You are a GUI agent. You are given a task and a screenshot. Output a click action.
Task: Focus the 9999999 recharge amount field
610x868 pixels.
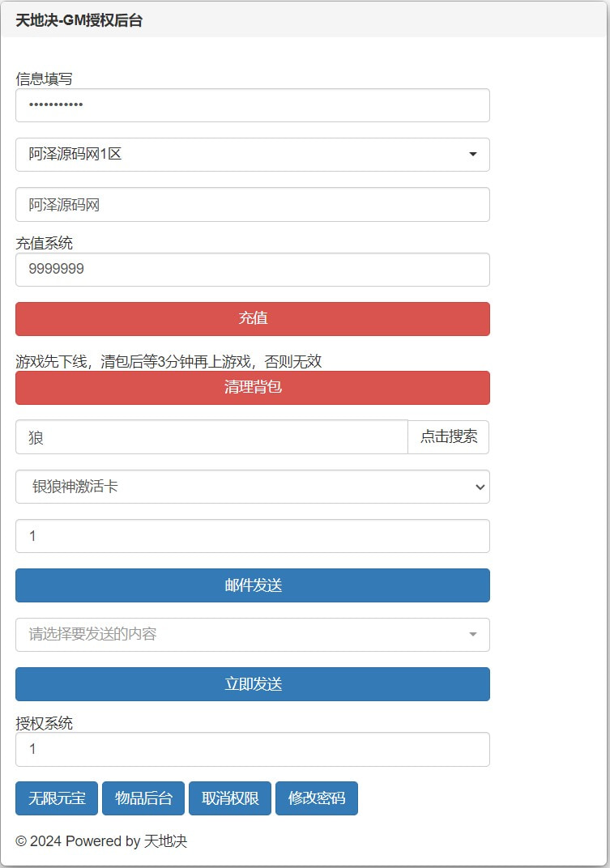point(252,270)
